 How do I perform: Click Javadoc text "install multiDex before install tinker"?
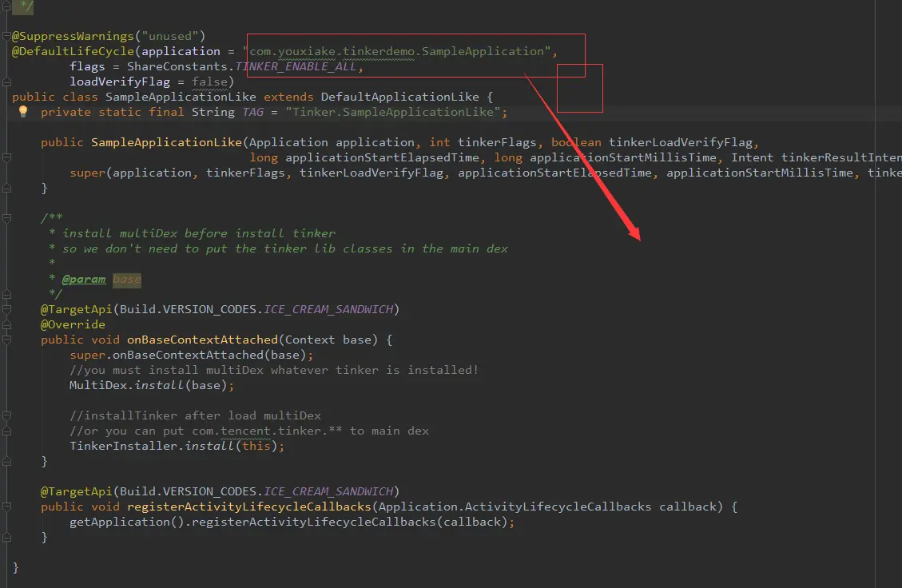tap(198, 233)
